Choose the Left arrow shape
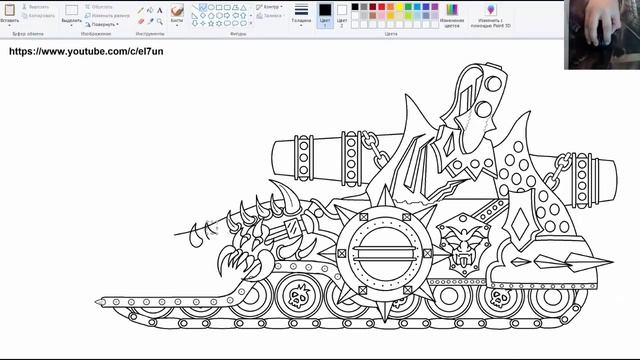640x360 pixels. point(235,16)
